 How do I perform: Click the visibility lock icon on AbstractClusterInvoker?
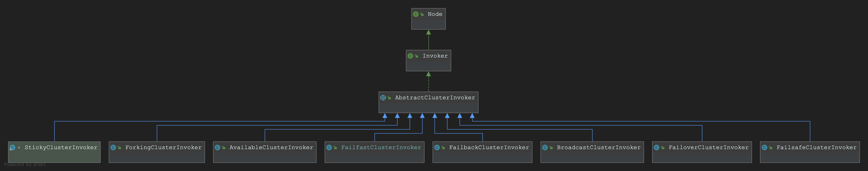point(389,98)
